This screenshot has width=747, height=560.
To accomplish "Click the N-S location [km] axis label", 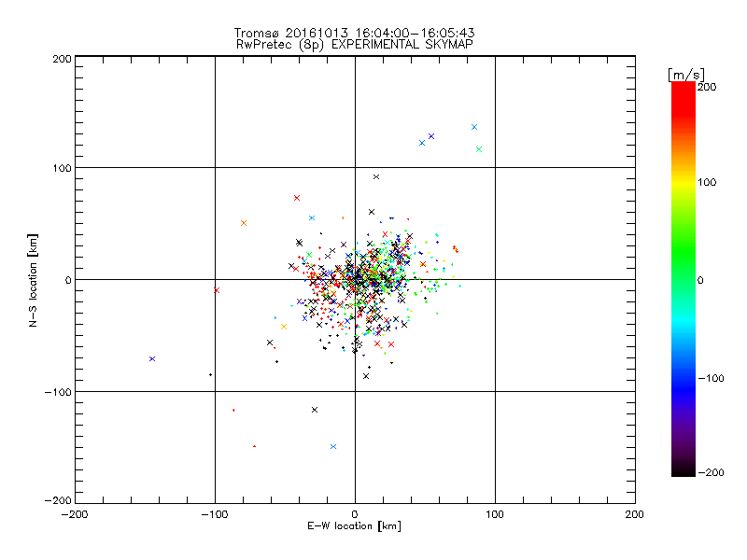I will point(35,280).
